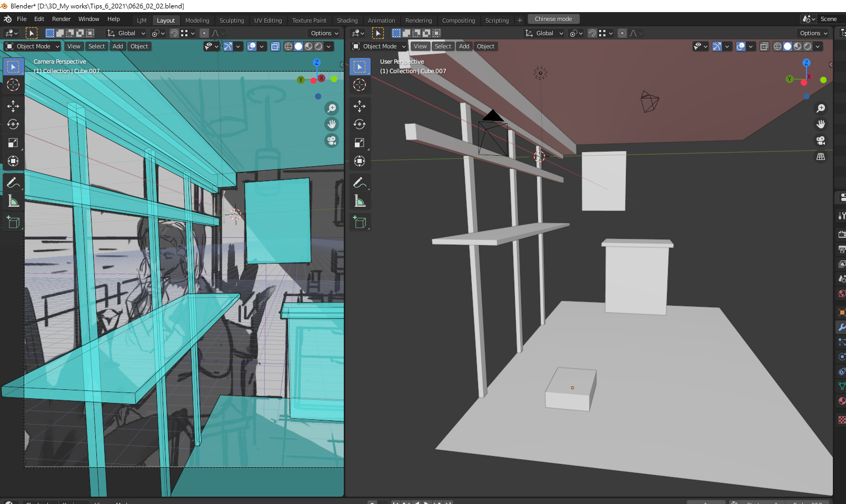Toggle X-ray in left viewport header
This screenshot has height=504, width=846.
(x=275, y=46)
